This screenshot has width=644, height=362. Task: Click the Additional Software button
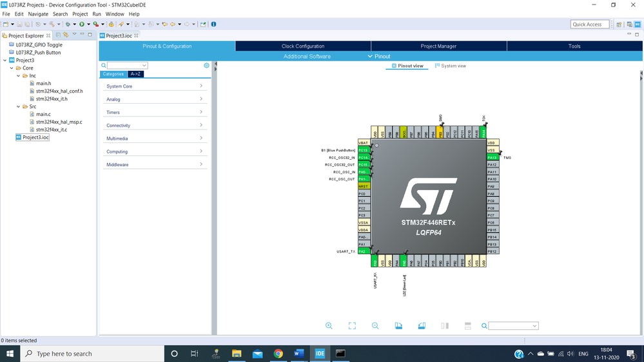pos(307,57)
